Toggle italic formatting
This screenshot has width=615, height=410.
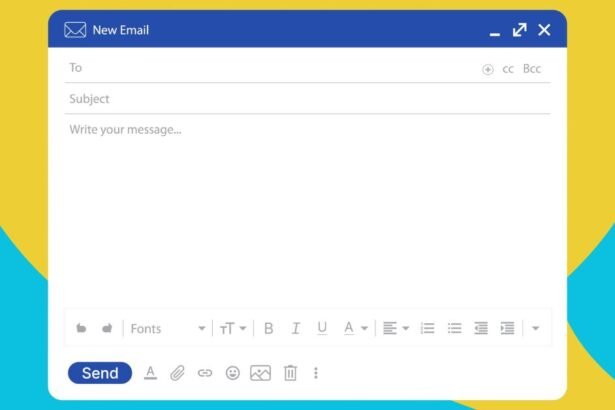[x=295, y=328]
